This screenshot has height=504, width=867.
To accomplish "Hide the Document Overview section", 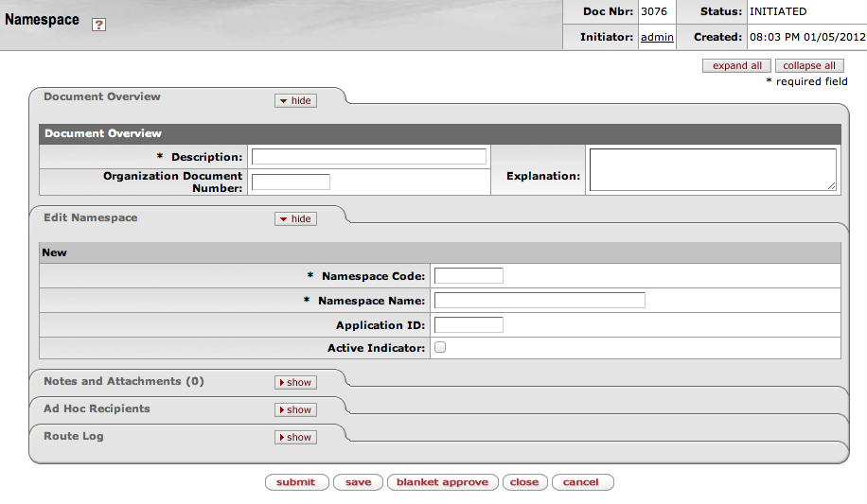I will click(295, 100).
